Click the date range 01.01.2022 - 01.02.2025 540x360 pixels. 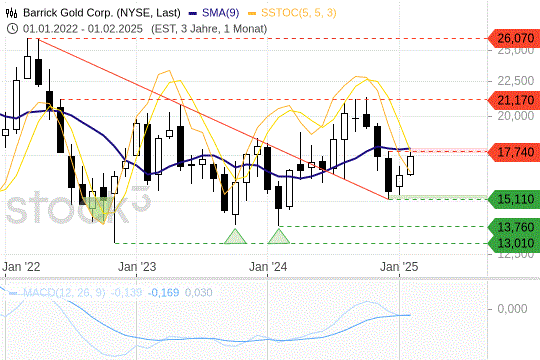[x=83, y=29]
